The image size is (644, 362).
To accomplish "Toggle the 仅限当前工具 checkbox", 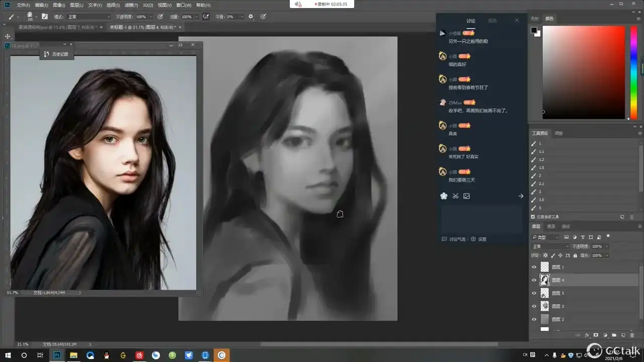I will click(x=533, y=217).
